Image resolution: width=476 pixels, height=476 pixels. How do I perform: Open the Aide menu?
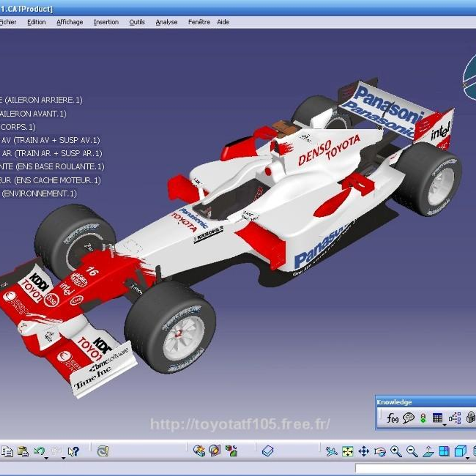point(223,22)
